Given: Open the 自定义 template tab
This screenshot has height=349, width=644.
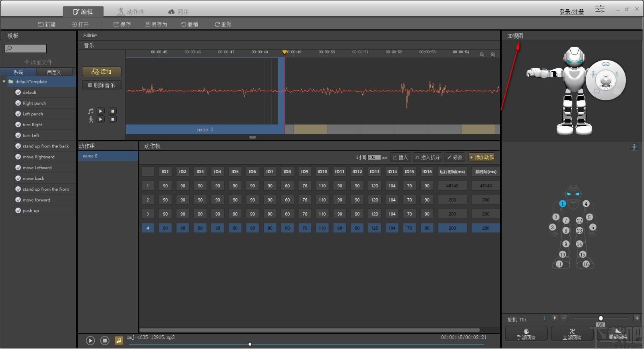Looking at the screenshot, I should [x=54, y=72].
